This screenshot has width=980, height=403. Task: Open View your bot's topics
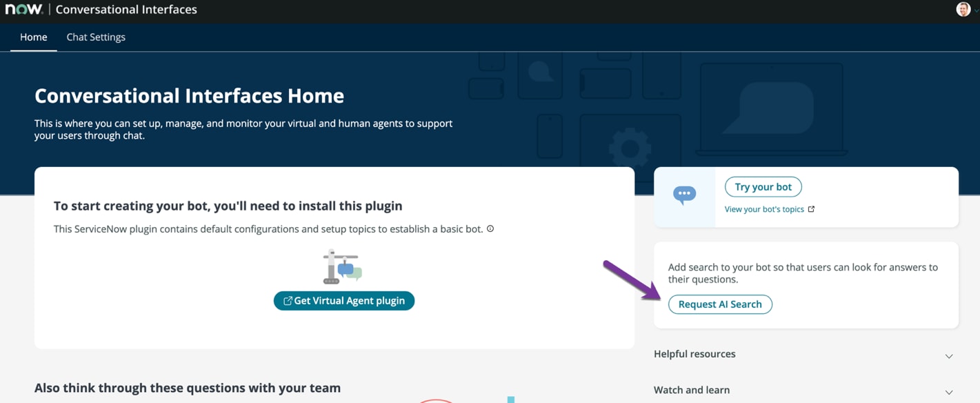click(x=763, y=208)
